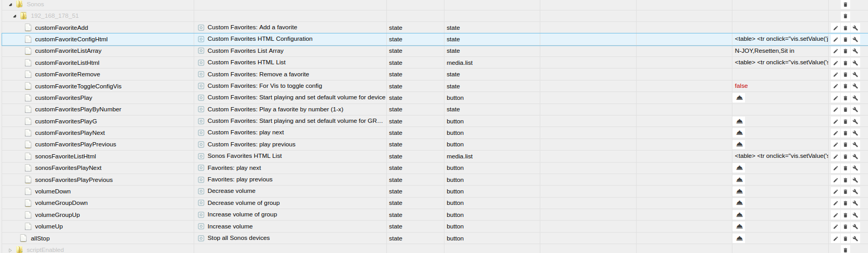This screenshot has height=253, width=868.
Task: Edit the volumeGroupDown object
Action: click(x=836, y=203)
